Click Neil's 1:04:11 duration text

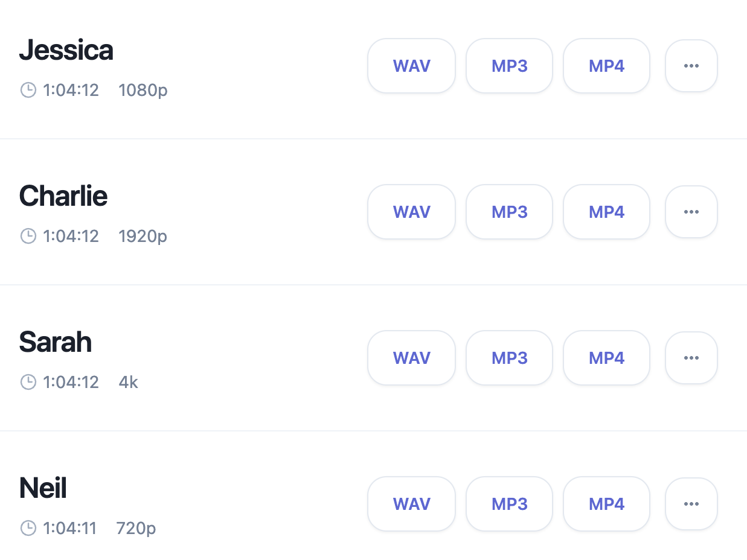tap(70, 529)
